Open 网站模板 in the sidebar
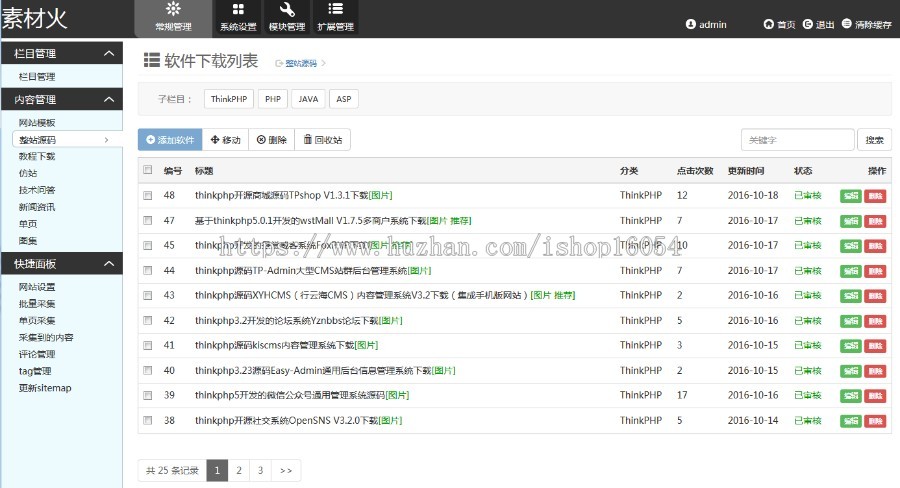 [x=37, y=122]
